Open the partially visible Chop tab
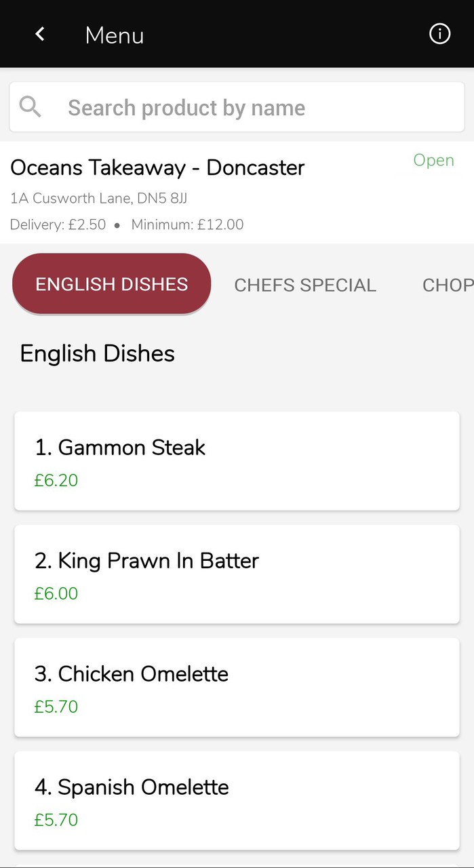The height and width of the screenshot is (868, 474). point(448,285)
